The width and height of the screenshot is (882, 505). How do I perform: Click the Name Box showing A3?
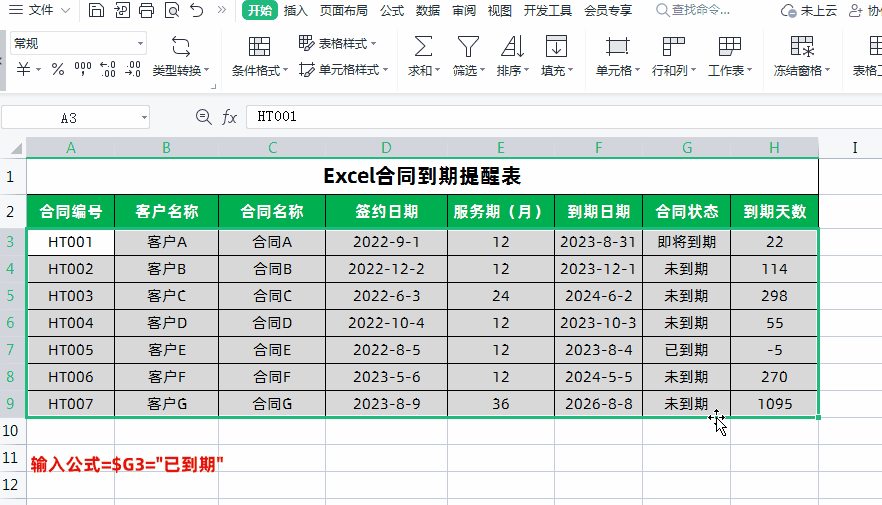[x=69, y=118]
